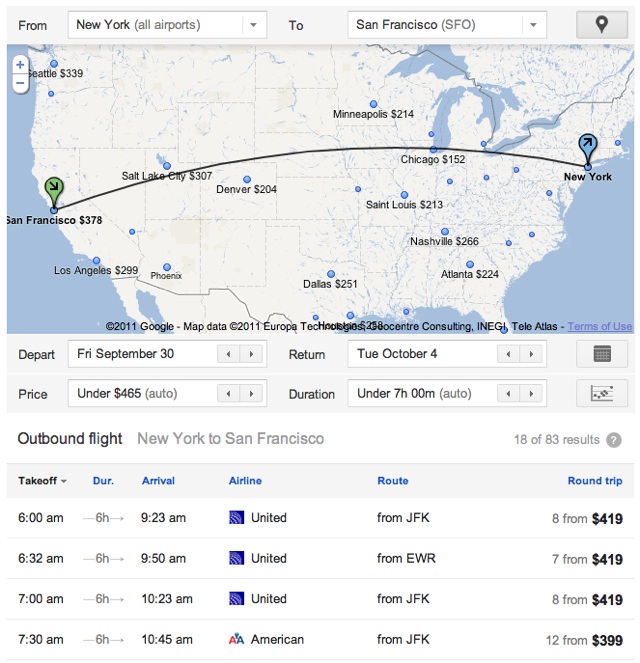Sort results by Airline column

coord(245,481)
